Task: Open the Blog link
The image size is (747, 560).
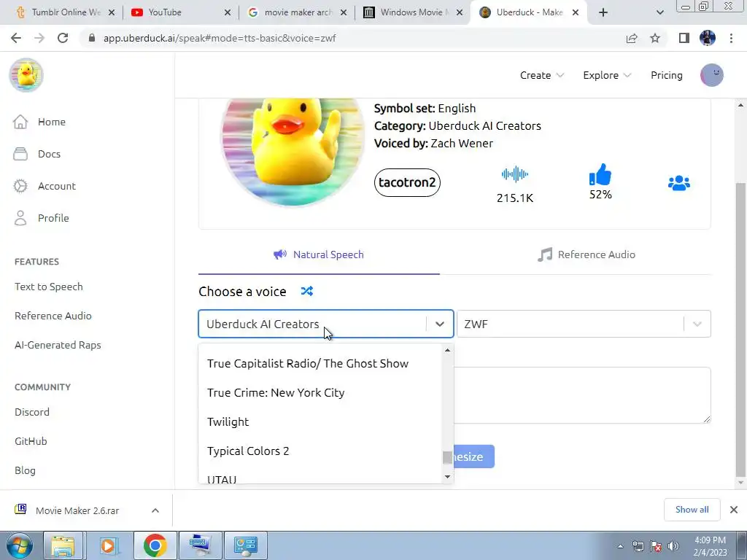Action: click(x=25, y=470)
